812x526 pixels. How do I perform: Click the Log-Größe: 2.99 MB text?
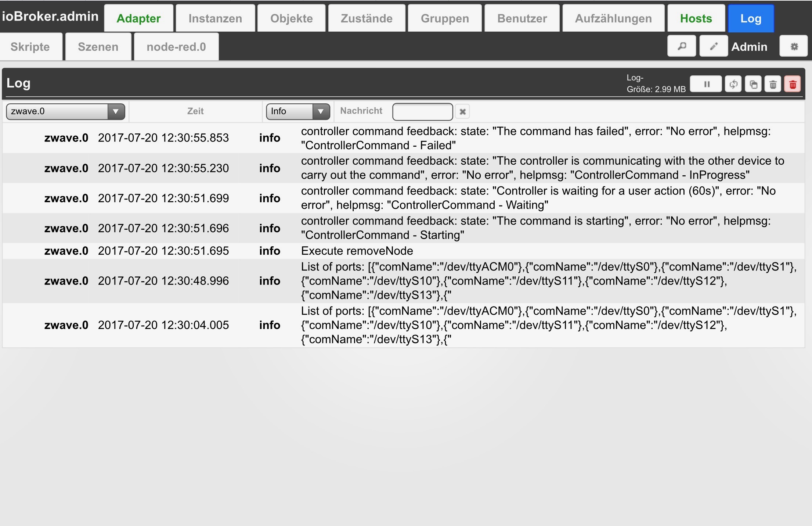656,84
